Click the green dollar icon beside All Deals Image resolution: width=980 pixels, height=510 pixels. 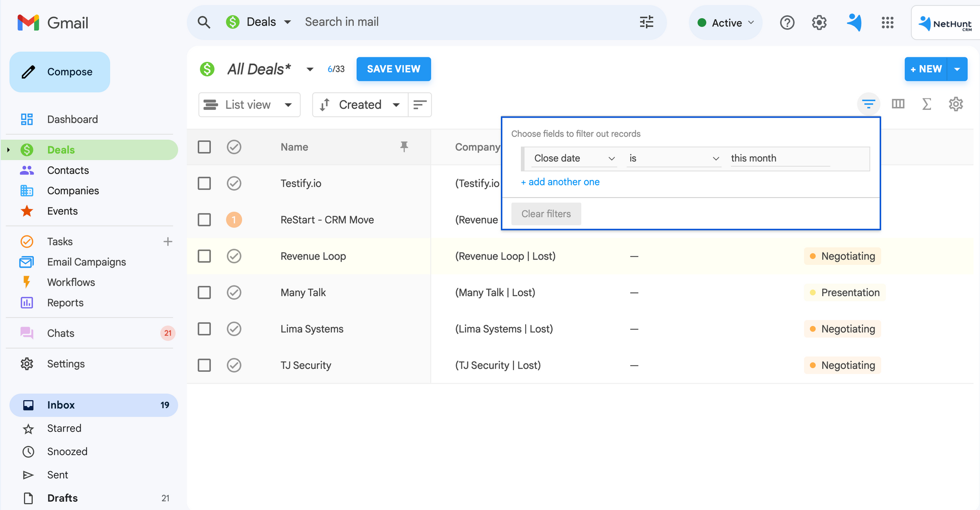pyautogui.click(x=207, y=69)
